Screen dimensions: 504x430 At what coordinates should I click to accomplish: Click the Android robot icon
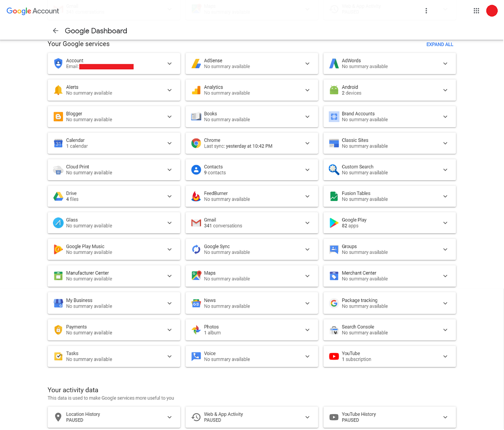click(333, 90)
